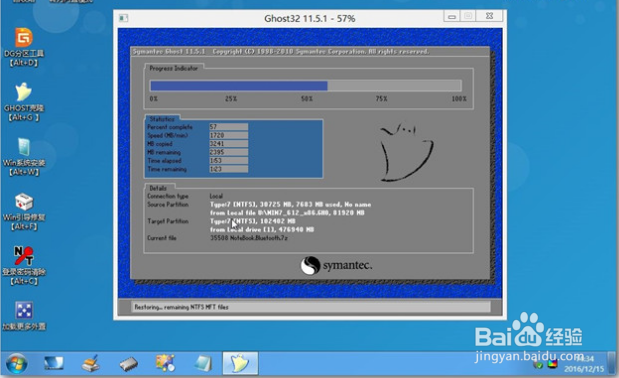
Task: Open the Windows Start orb
Action: coord(17,363)
